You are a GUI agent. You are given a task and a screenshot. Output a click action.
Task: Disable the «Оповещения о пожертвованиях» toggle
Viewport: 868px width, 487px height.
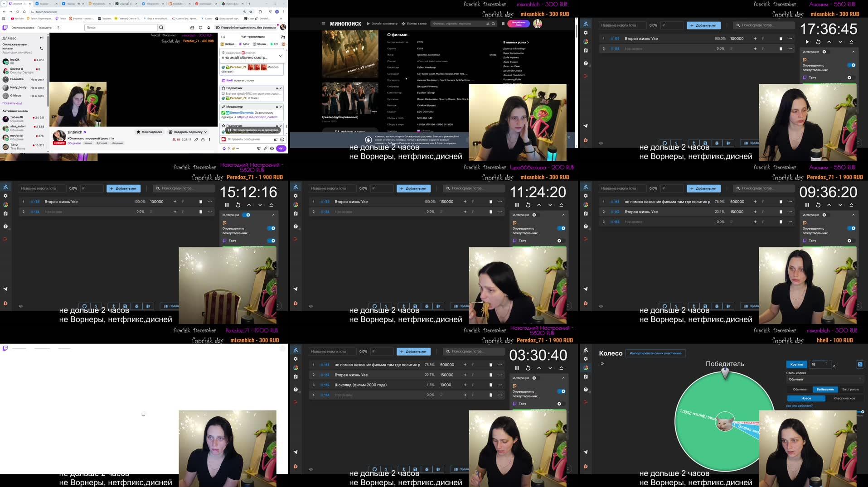tap(851, 65)
